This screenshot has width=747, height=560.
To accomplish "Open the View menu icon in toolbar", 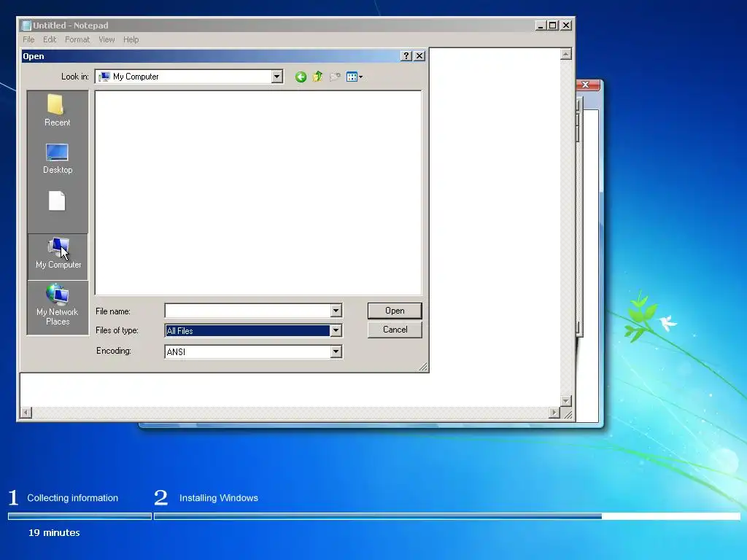I will (x=355, y=77).
